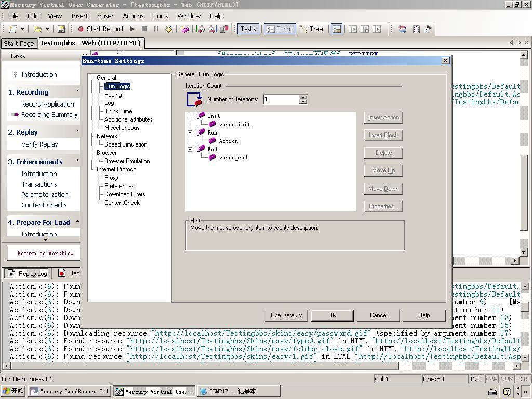This screenshot has width=532, height=399.
Task: Open the Insert menu
Action: pos(79,16)
